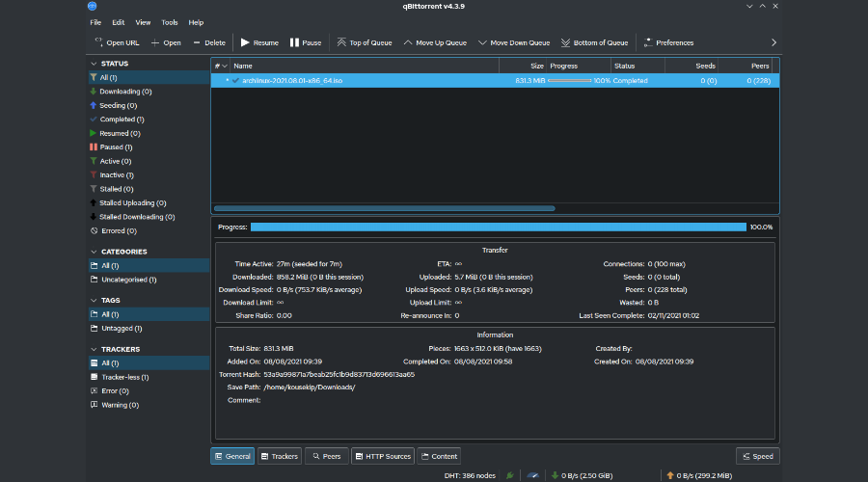This screenshot has width=868, height=482.
Task: Filter by Stalled Uploading (0)
Action: (149, 203)
